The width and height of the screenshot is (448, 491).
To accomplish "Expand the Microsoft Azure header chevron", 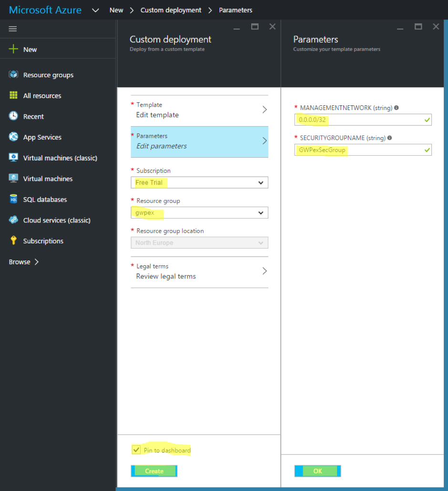I will pos(95,10).
